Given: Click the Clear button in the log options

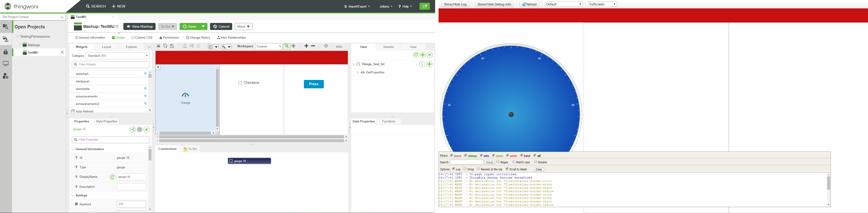Looking at the screenshot, I should click(539, 169).
